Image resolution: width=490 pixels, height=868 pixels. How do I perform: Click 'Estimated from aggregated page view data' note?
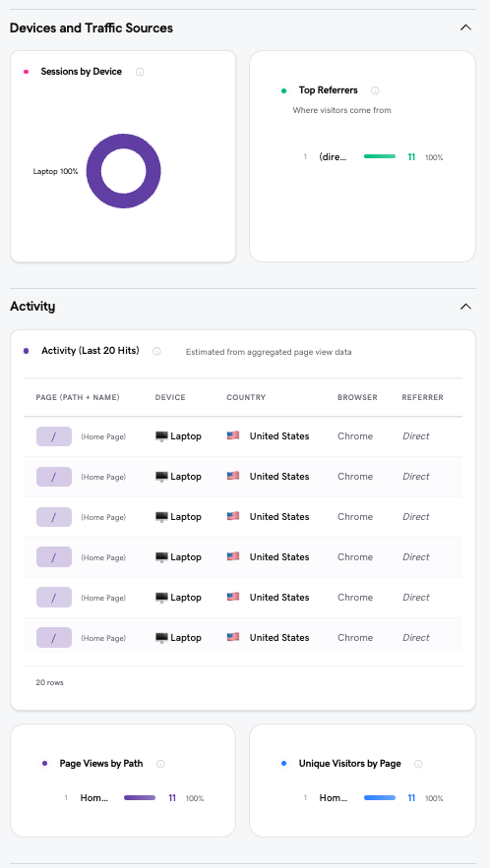coord(269,352)
